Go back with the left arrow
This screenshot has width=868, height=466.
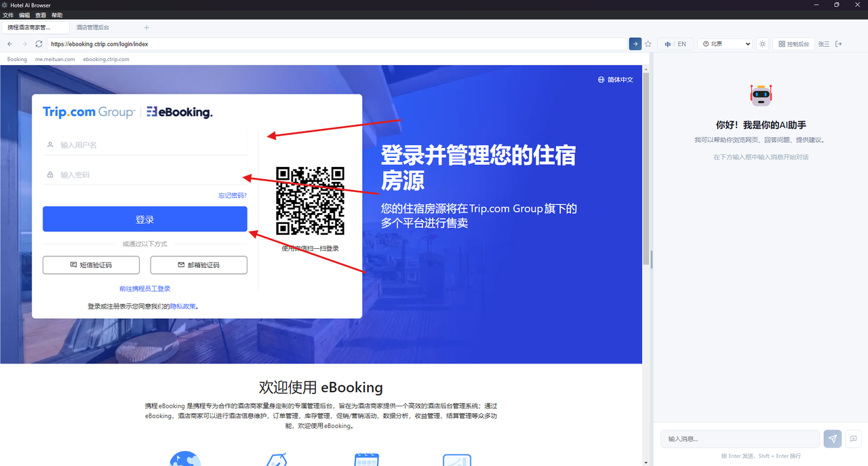9,44
